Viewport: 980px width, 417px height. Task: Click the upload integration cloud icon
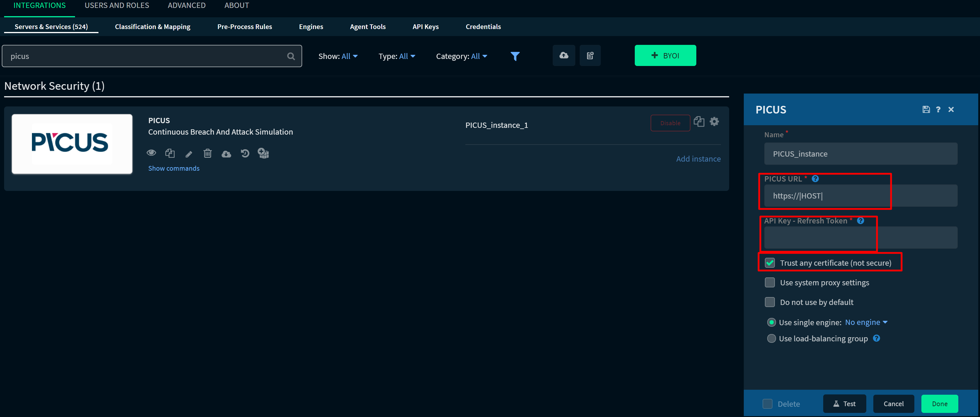(564, 56)
